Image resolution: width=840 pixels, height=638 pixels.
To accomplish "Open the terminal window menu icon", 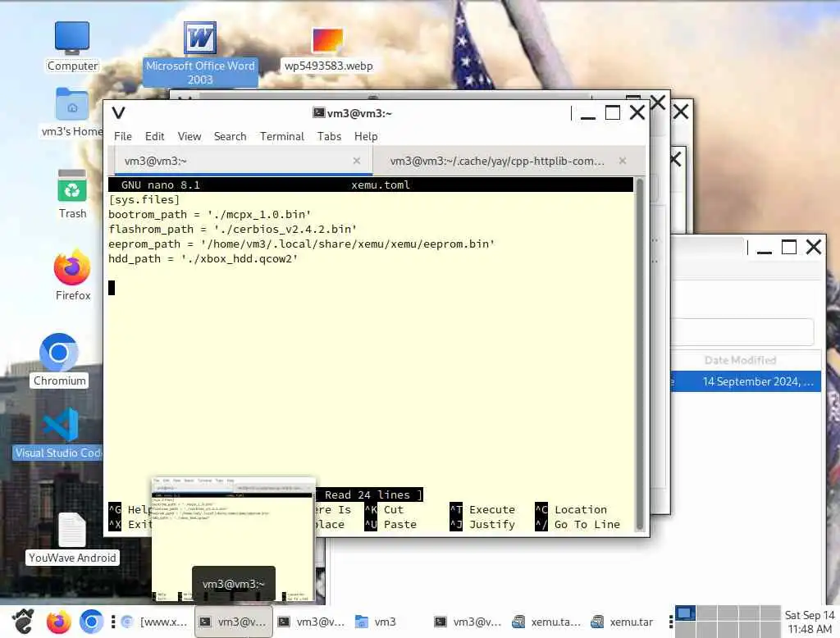I will pyautogui.click(x=118, y=112).
